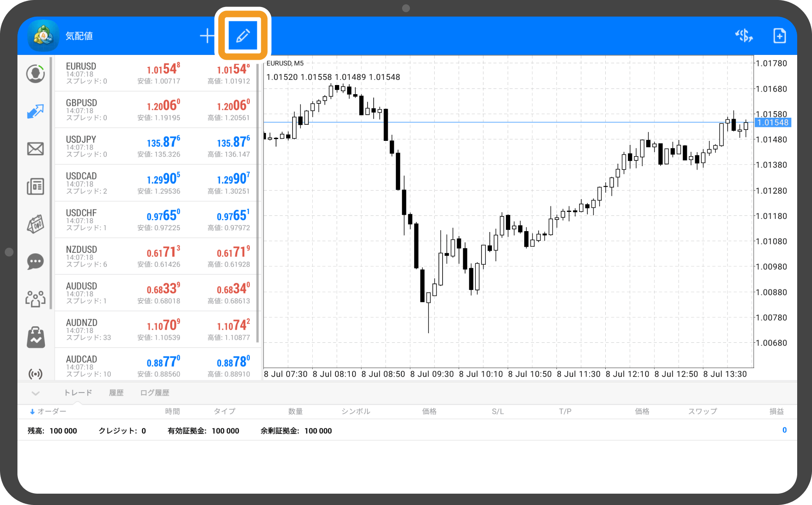The width and height of the screenshot is (812, 505).
Task: Tap the pencil edit icon in header
Action: click(243, 36)
